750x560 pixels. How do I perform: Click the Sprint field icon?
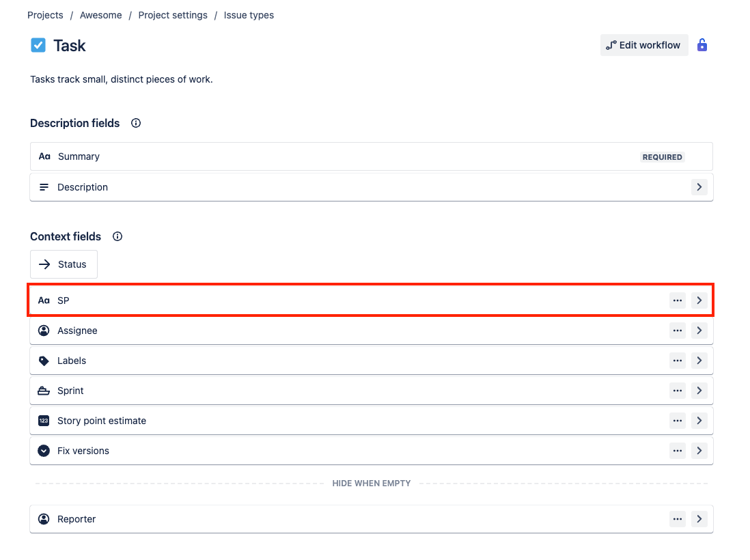coord(44,391)
